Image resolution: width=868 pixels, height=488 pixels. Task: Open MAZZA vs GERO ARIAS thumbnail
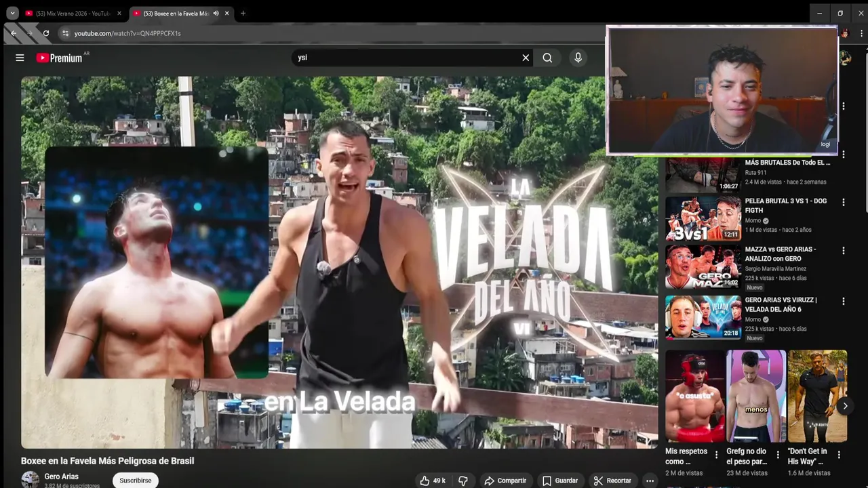(x=703, y=267)
